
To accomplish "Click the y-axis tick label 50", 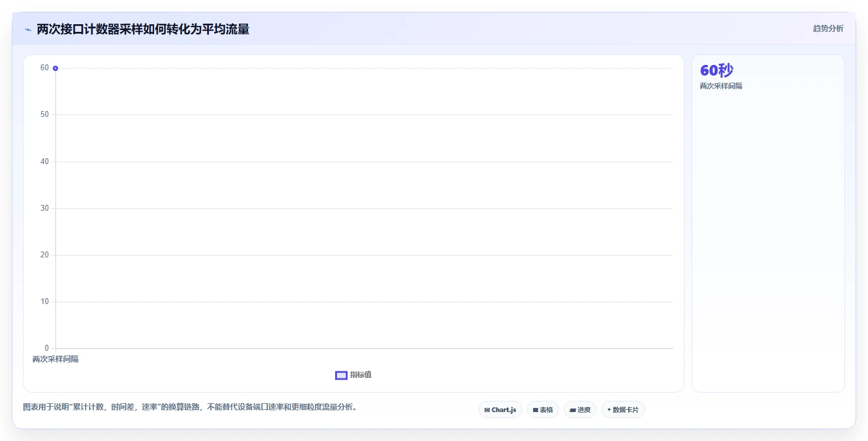I will click(x=44, y=115).
